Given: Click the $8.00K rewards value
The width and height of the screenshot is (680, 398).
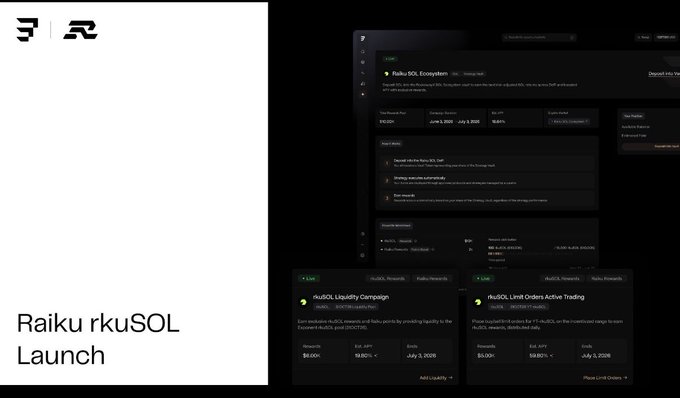Looking at the screenshot, I should [x=311, y=356].
